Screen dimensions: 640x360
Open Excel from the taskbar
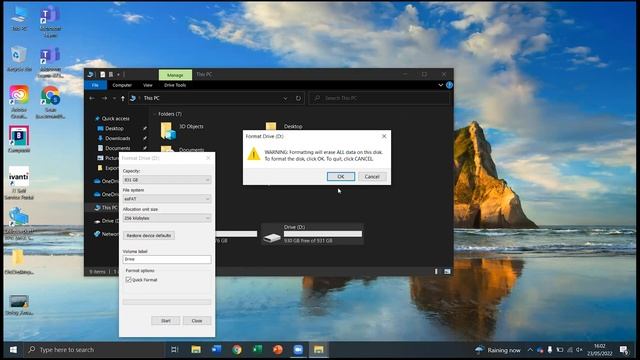(x=257, y=349)
